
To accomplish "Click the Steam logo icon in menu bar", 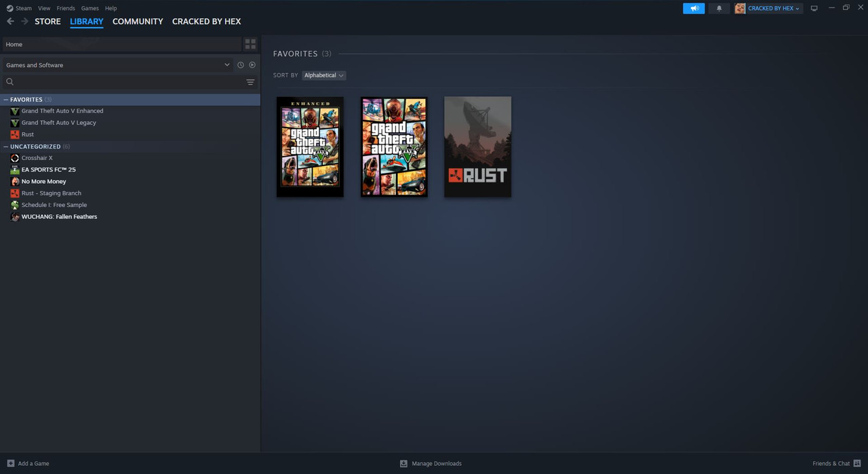I will (9, 8).
